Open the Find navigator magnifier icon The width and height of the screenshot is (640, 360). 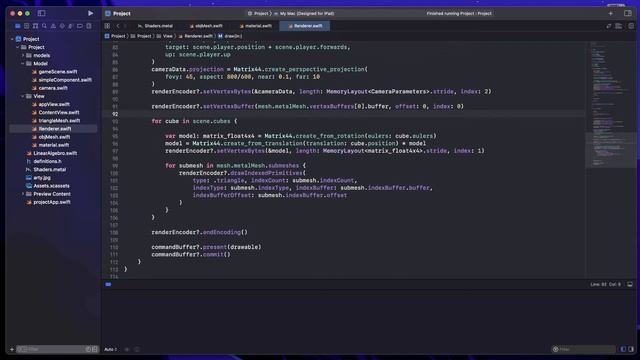point(44,26)
